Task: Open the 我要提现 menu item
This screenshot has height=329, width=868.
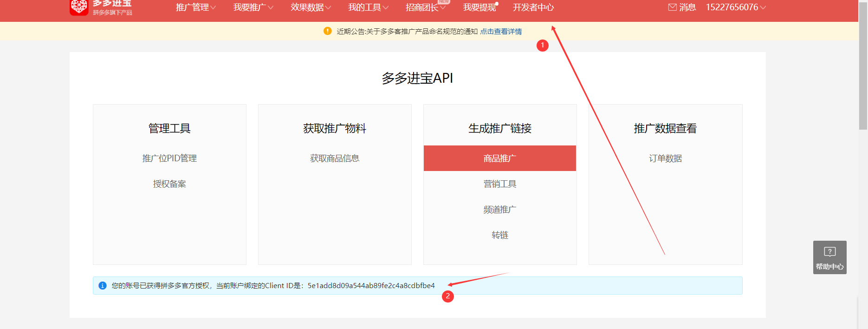Action: [479, 7]
